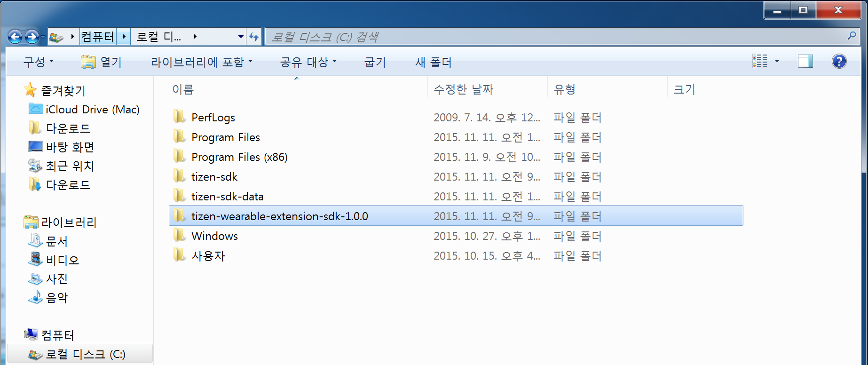The height and width of the screenshot is (365, 868).
Task: Open 사진 library
Action: tap(48, 278)
